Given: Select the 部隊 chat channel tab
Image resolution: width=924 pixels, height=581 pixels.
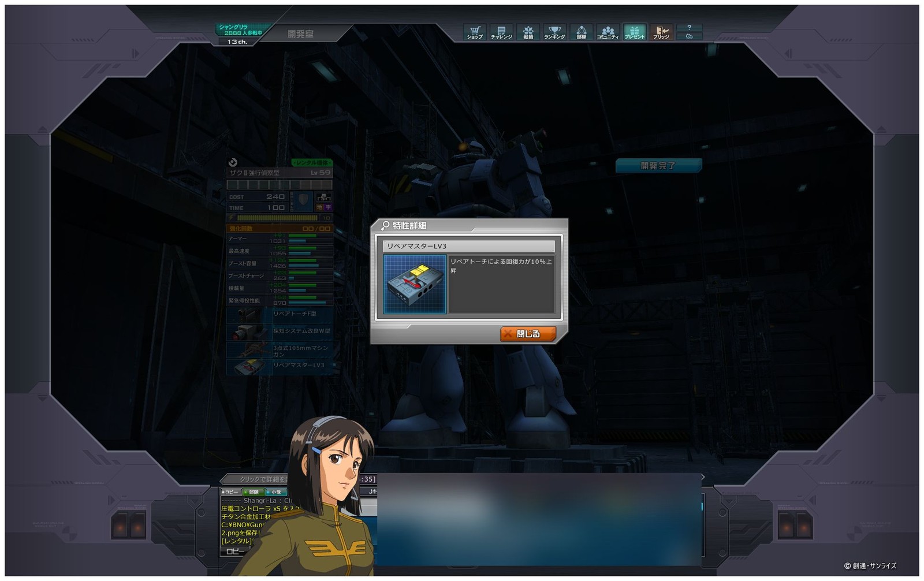Looking at the screenshot, I should click(x=253, y=492).
